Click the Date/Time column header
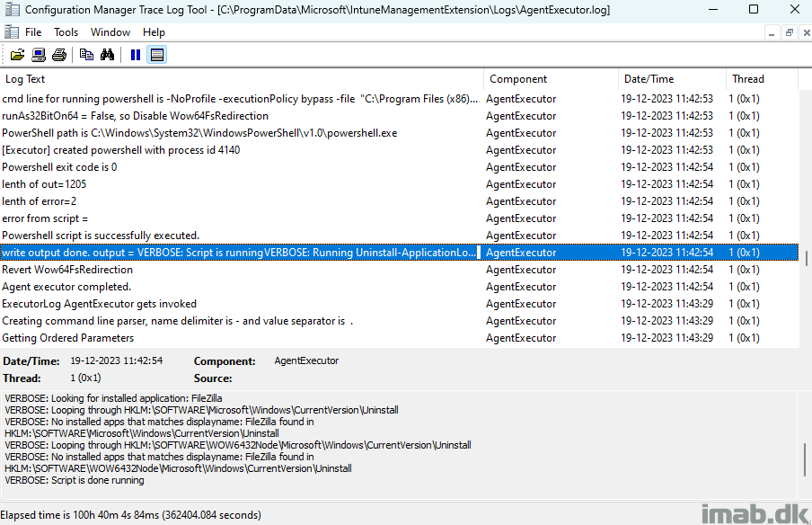This screenshot has height=525, width=812. click(x=672, y=79)
